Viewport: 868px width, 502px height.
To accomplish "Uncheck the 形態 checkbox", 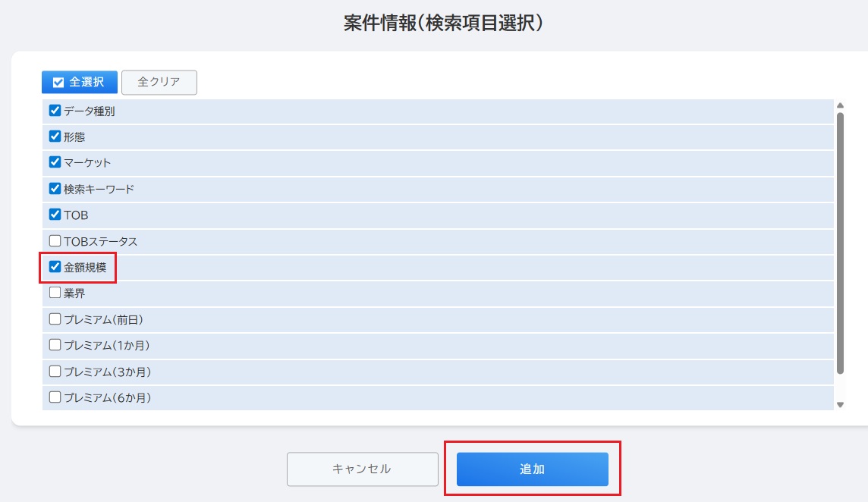I will [x=55, y=136].
